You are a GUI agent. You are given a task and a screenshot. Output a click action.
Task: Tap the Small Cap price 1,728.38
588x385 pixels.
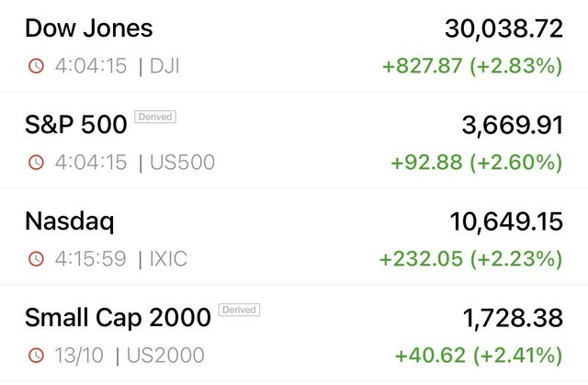coord(513,318)
